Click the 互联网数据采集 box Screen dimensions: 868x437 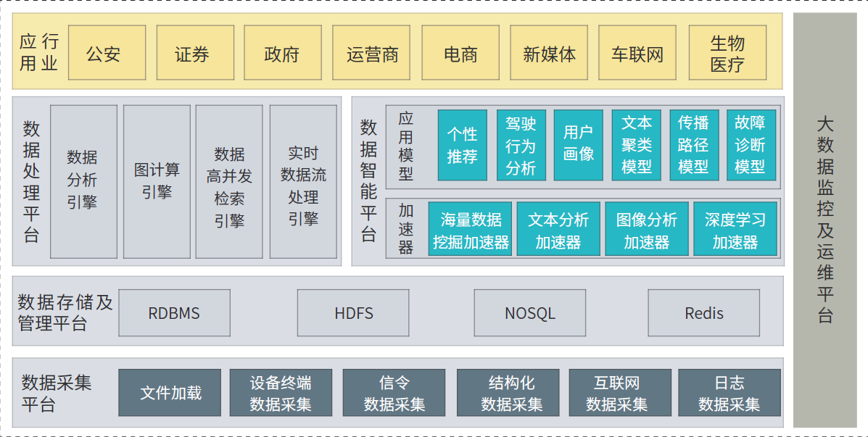616,393
